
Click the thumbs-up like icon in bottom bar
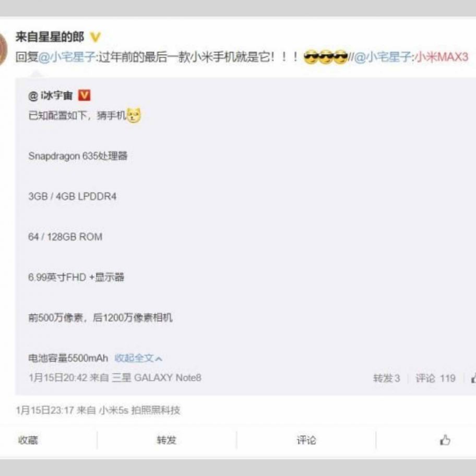445,440
